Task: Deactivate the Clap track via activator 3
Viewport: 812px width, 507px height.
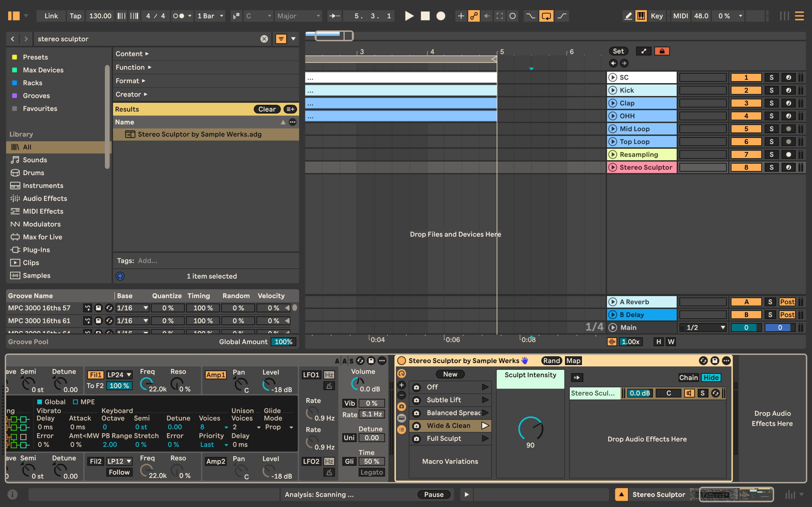Action: [746, 103]
